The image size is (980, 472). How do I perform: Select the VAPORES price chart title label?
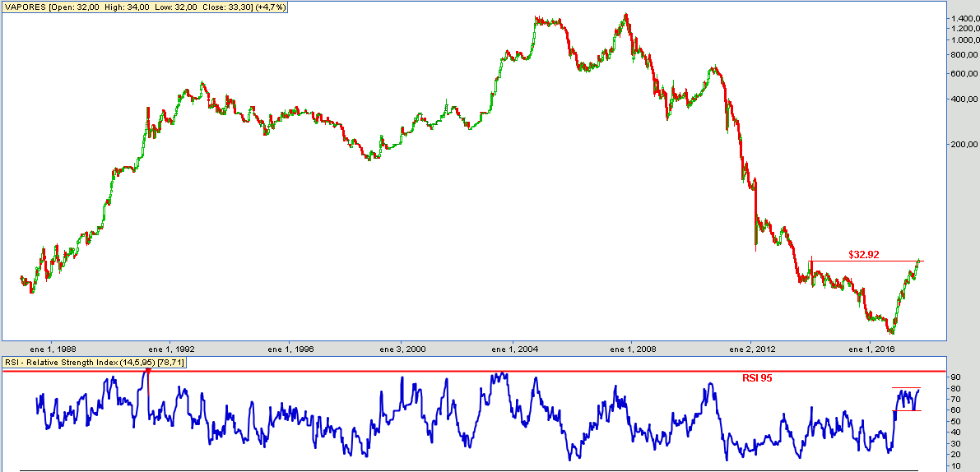144,7
